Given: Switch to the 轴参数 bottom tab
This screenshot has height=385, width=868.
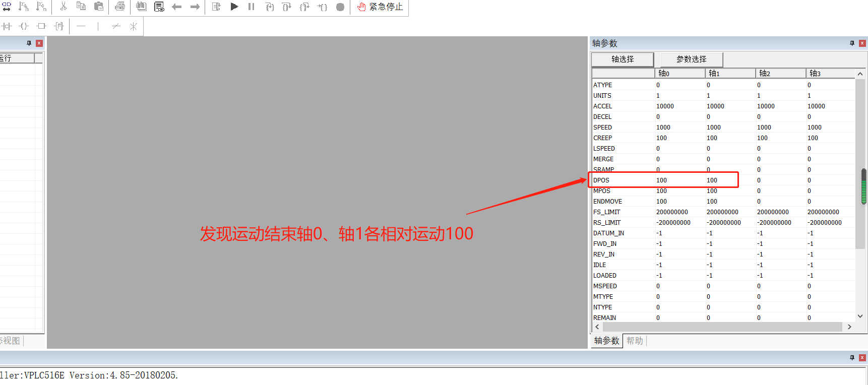Looking at the screenshot, I should click(606, 341).
